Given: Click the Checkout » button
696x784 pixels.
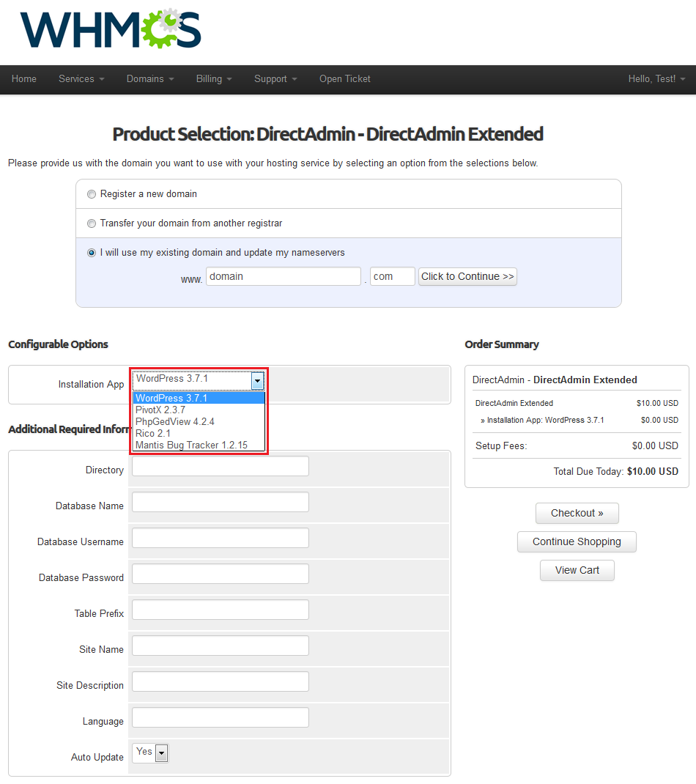Looking at the screenshot, I should point(577,514).
